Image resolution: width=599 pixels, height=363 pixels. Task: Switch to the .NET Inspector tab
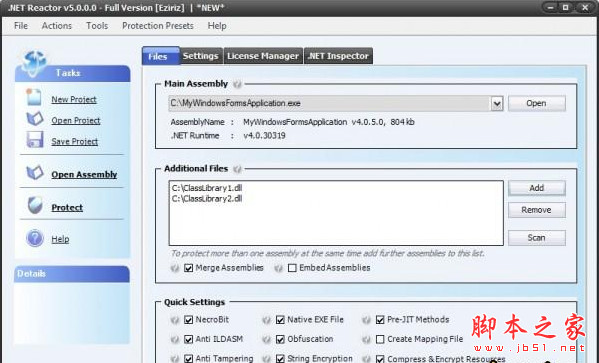click(338, 56)
